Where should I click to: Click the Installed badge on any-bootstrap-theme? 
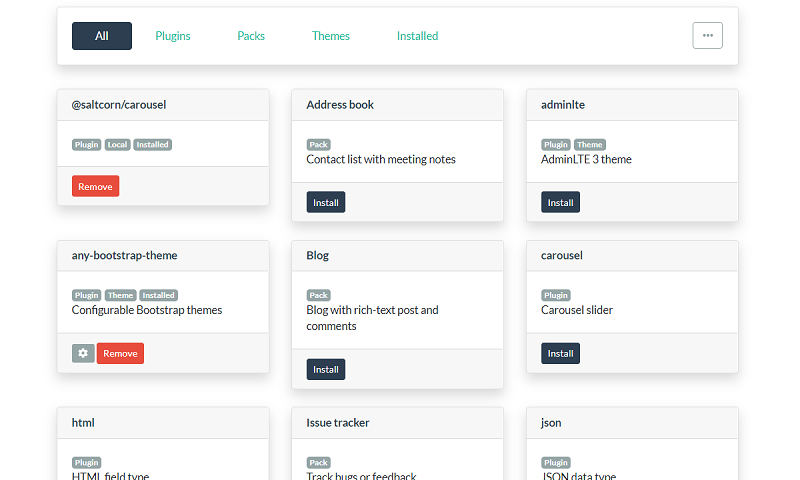(x=158, y=295)
